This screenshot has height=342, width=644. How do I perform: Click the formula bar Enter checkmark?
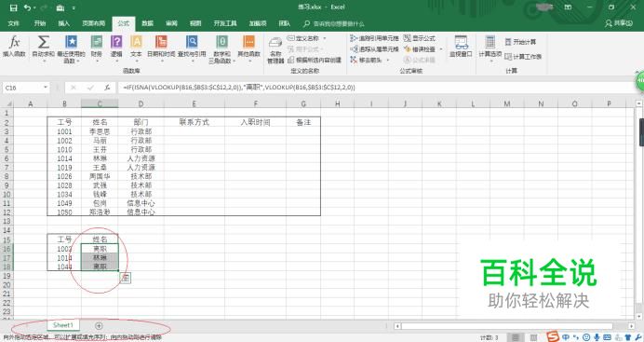pos(90,88)
